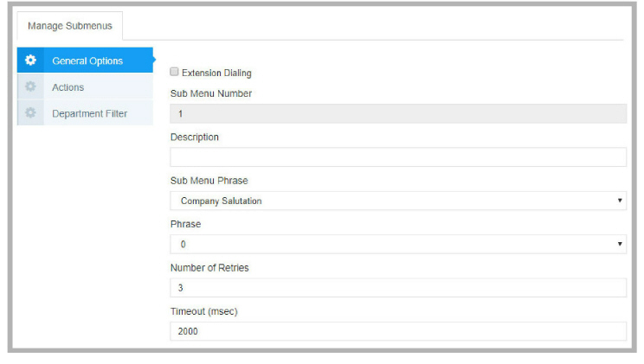Click the General Options gear icon
Viewport: 644px width, 364px height.
pos(30,61)
